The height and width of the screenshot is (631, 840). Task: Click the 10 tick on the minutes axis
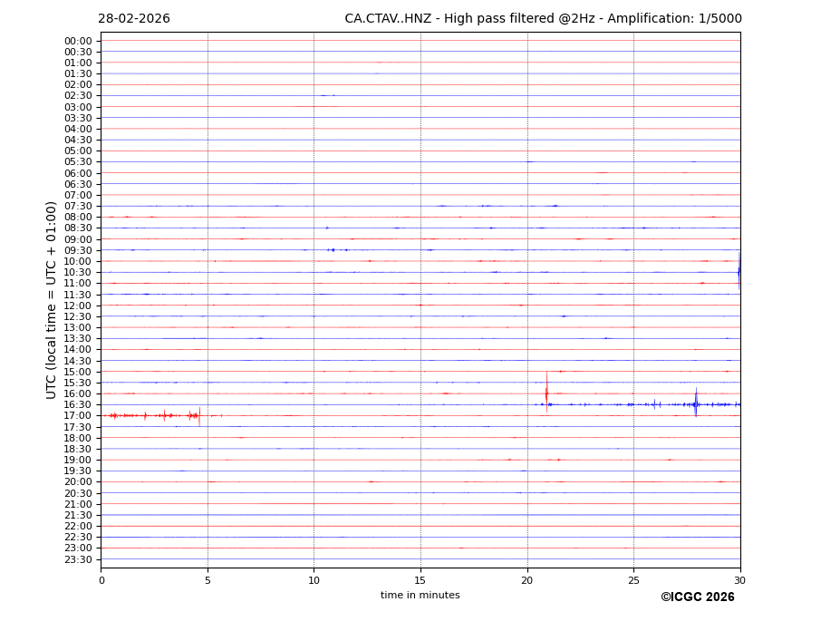pos(314,580)
